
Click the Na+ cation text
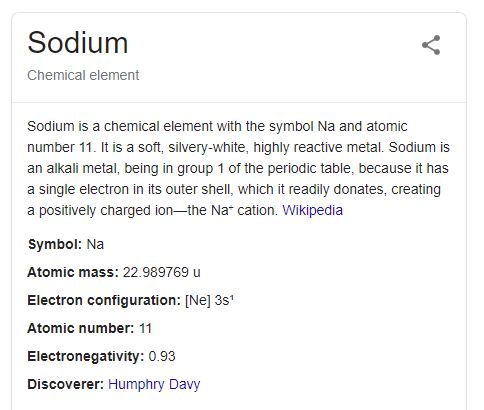coord(244,210)
